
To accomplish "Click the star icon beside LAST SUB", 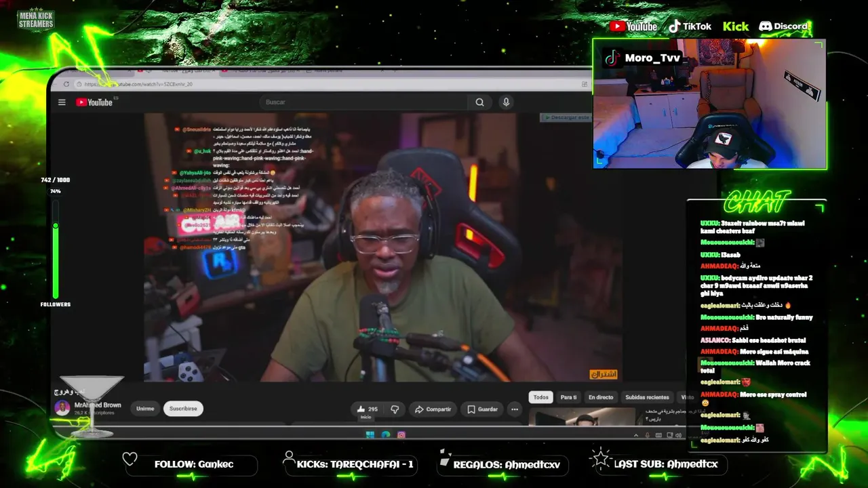I will (600, 457).
